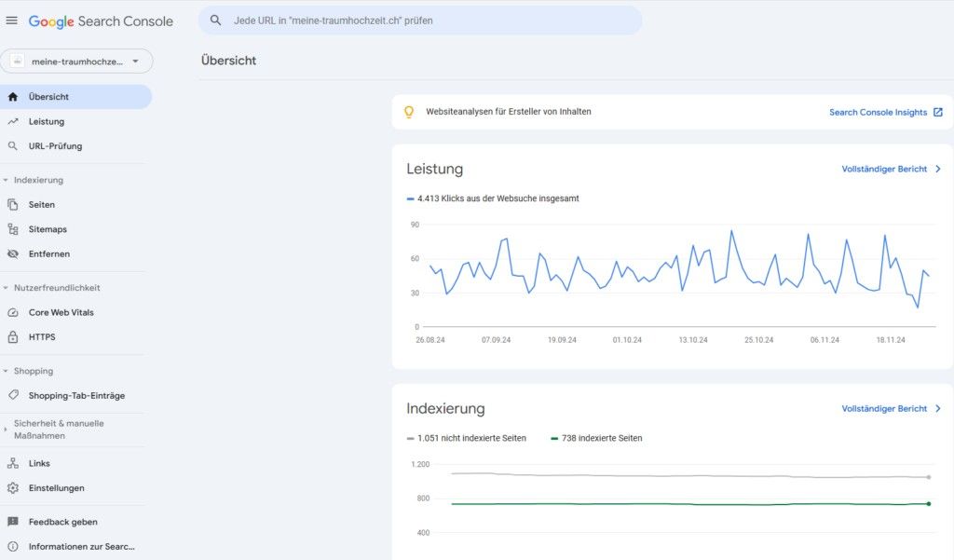Collapse the Nutzerfreundlichkeit section
This screenshot has width=954, height=560.
[6, 288]
